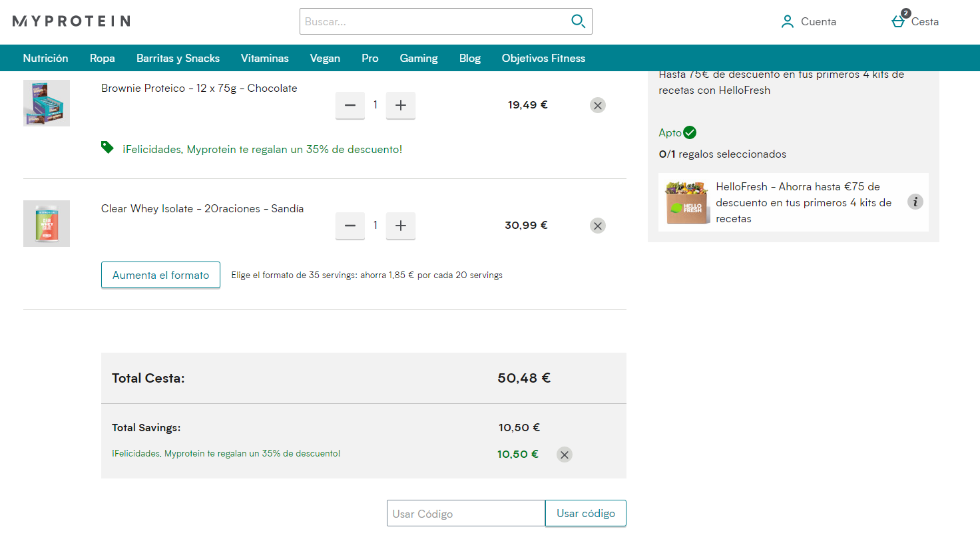
Task: Click the Apto green checkmark
Action: point(690,132)
